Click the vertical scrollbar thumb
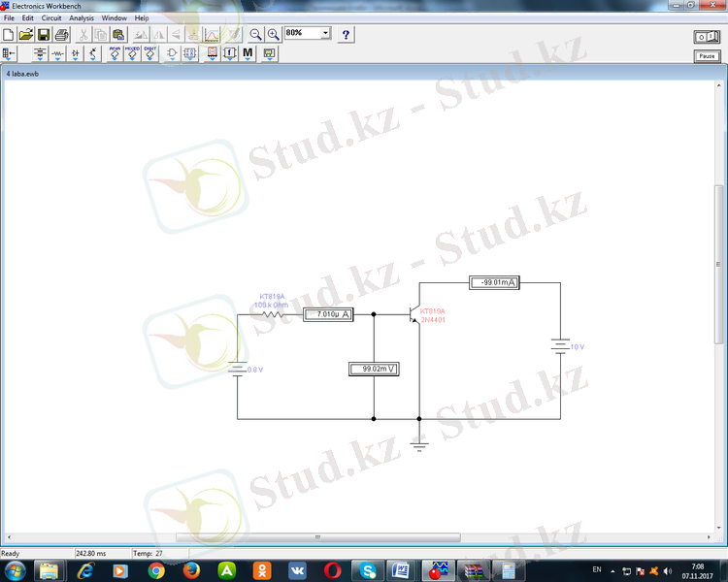This screenshot has height=582, width=728. tap(718, 264)
